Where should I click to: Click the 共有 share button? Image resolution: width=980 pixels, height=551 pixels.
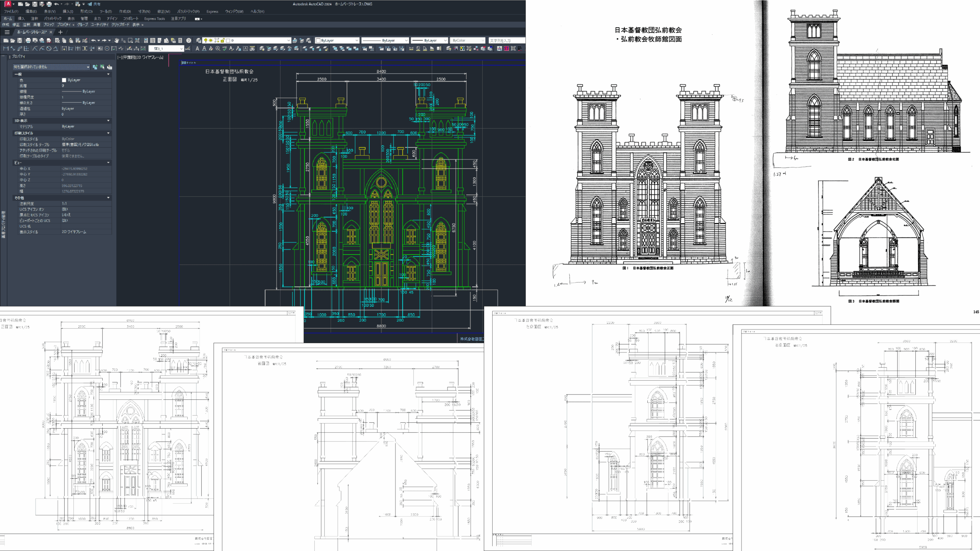tap(94, 4)
